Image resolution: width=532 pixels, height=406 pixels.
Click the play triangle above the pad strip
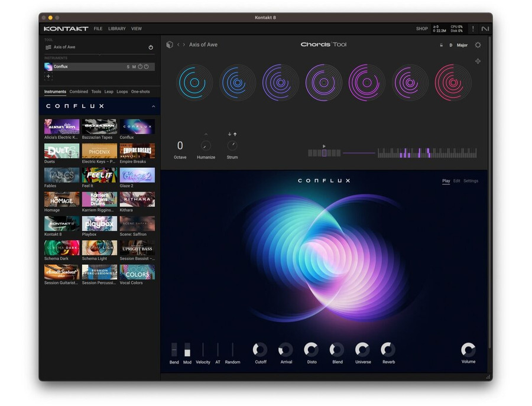point(324,146)
